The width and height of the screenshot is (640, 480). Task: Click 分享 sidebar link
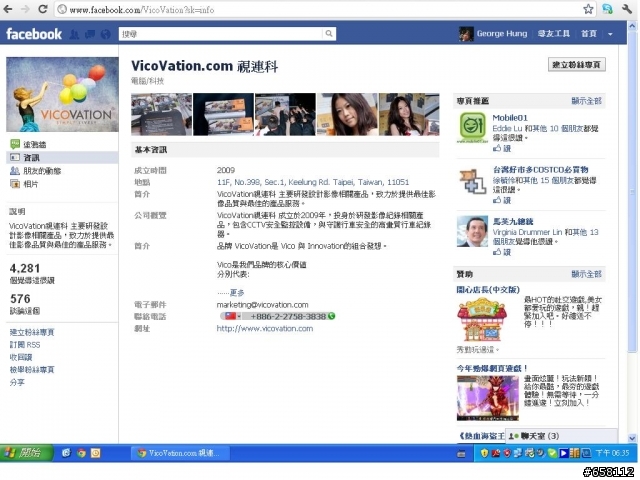(x=17, y=382)
